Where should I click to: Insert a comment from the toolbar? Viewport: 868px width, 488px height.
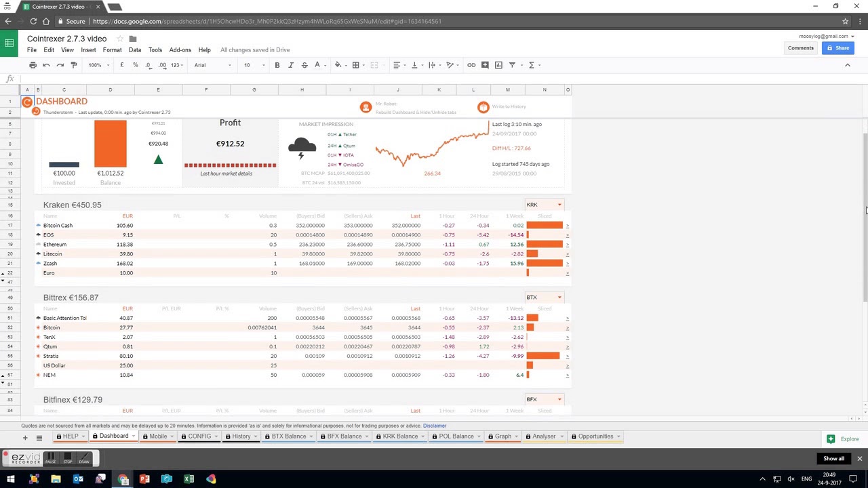[x=485, y=65]
